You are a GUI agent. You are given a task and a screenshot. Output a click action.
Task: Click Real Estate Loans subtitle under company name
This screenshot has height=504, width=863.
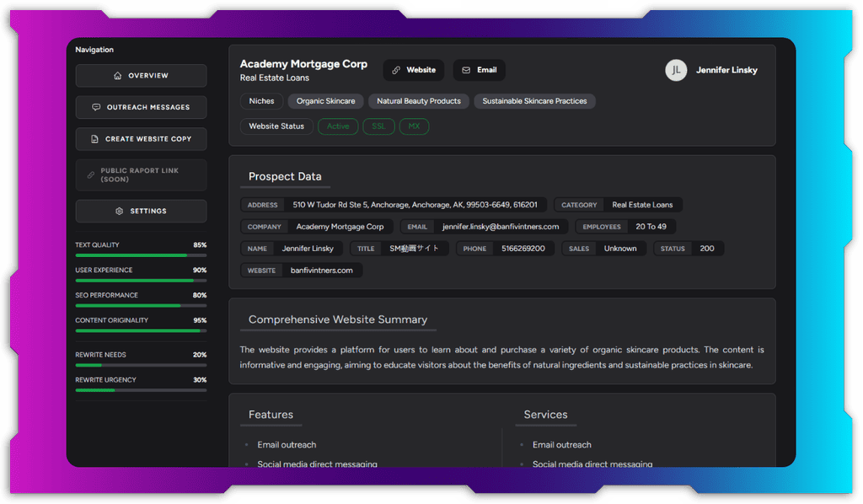pos(274,78)
